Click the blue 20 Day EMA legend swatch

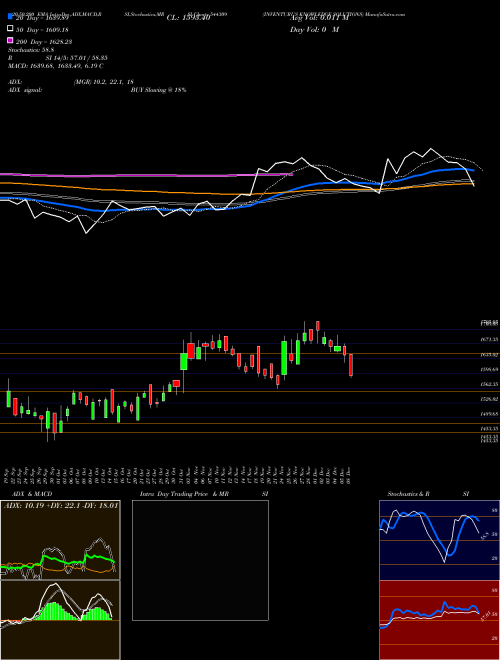11,17
